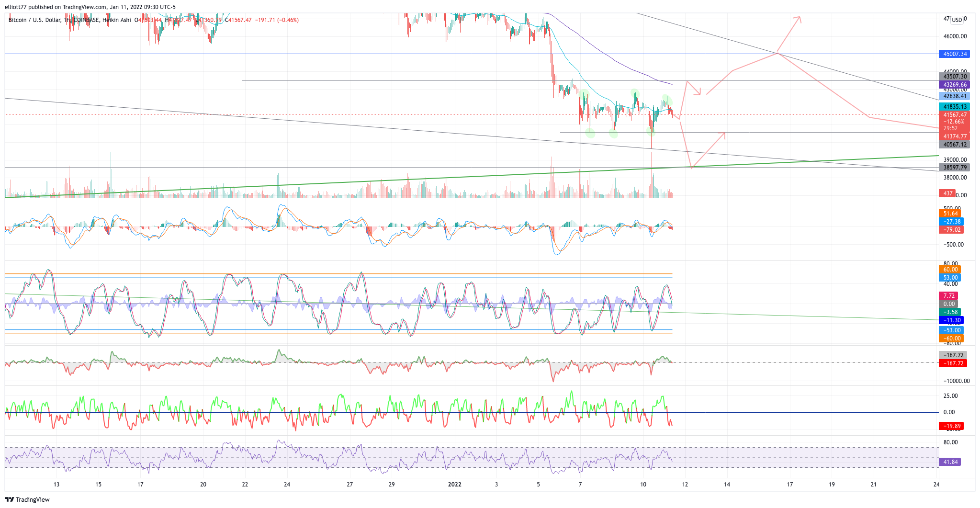Click date label 24 below price spike
The width and height of the screenshot is (980, 508).
[x=287, y=485]
